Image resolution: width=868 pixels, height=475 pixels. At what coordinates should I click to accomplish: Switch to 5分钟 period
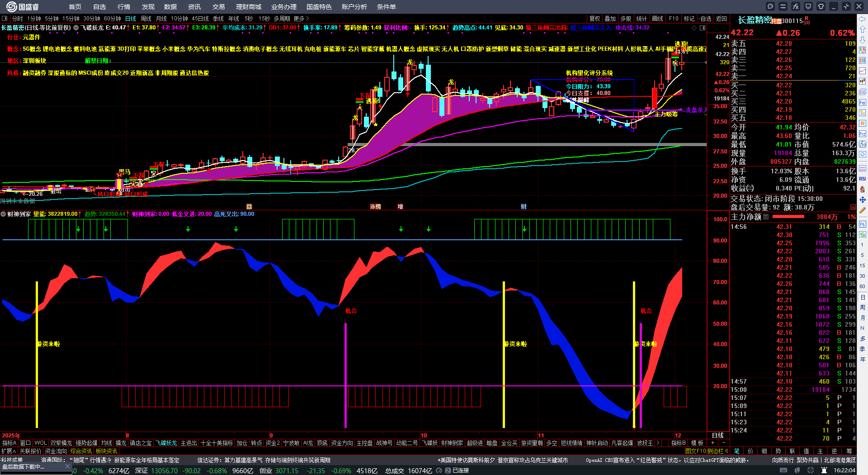tap(52, 19)
